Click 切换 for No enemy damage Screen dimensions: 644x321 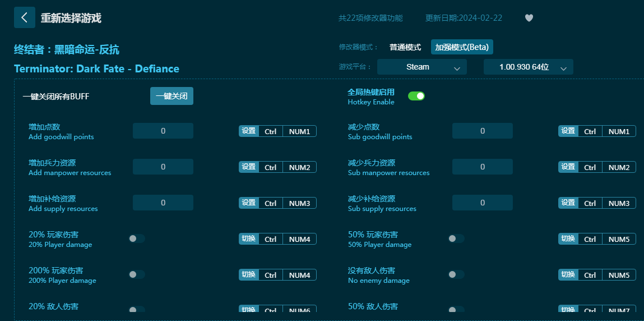568,274
